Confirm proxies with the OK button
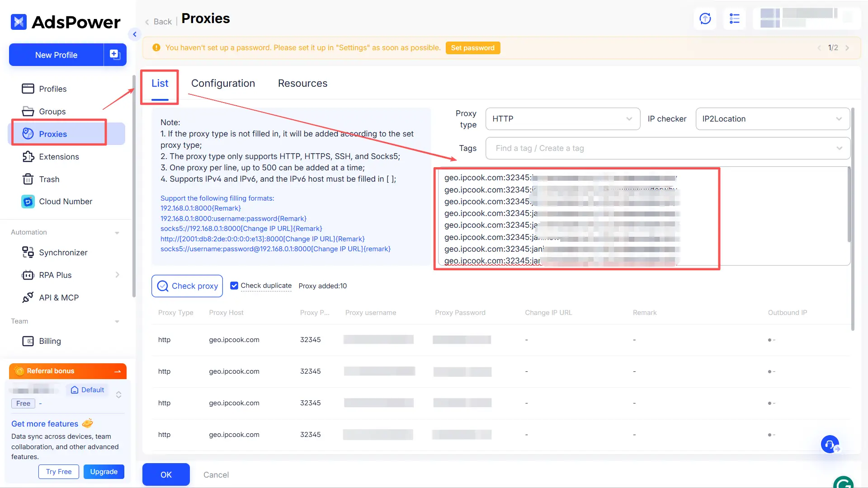Viewport: 868px width, 488px height. pyautogui.click(x=165, y=474)
